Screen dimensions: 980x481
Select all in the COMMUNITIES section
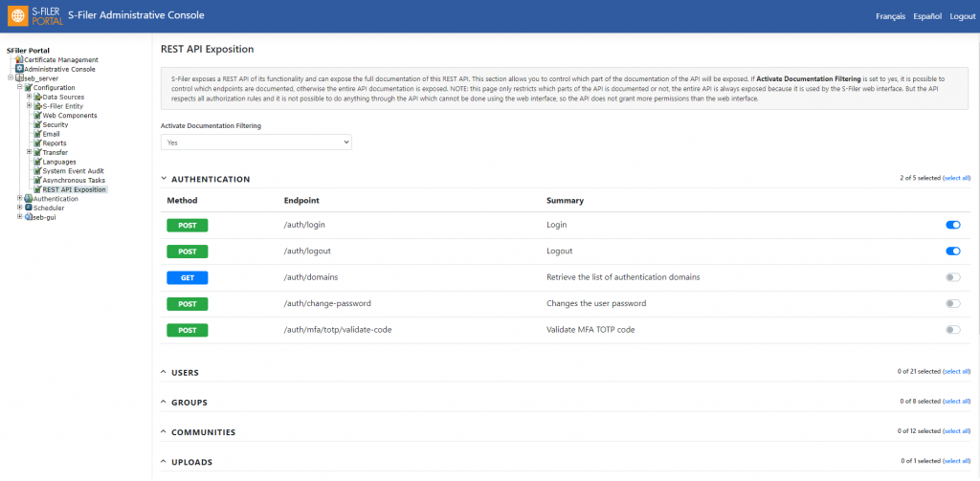pyautogui.click(x=957, y=431)
